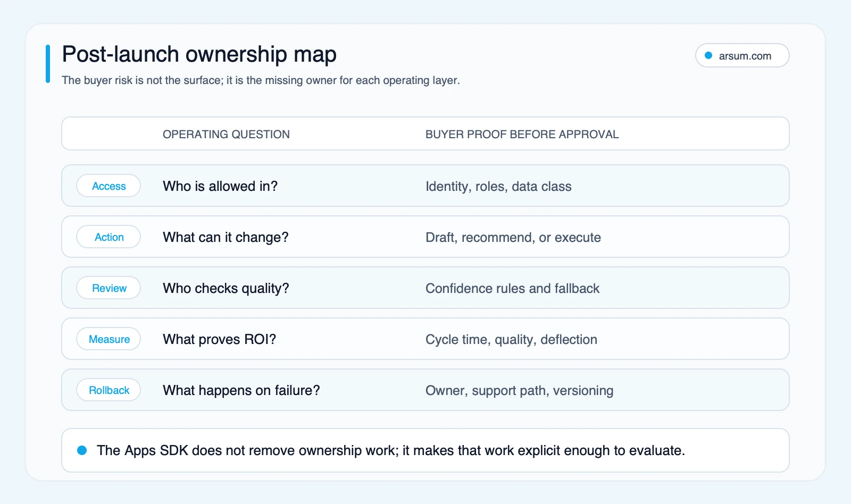Viewport: 851px width, 504px height.
Task: Click 'Draft, recommend, or execute' cell
Action: coord(513,238)
